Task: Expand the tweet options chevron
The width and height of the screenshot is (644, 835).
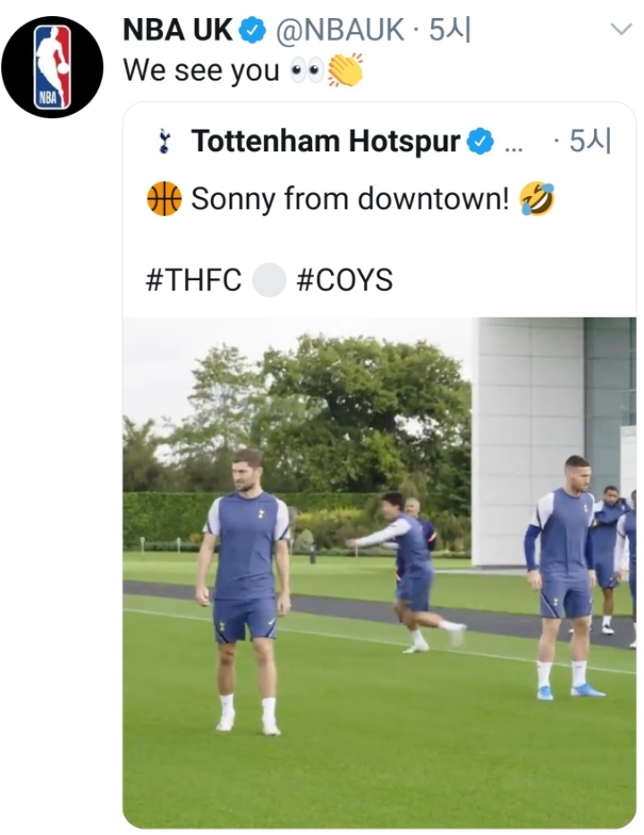Action: point(620,30)
